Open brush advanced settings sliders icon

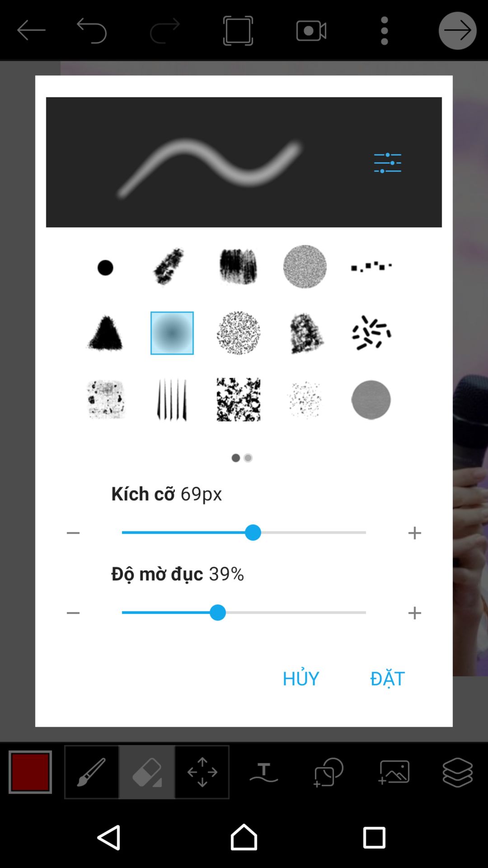click(x=387, y=163)
